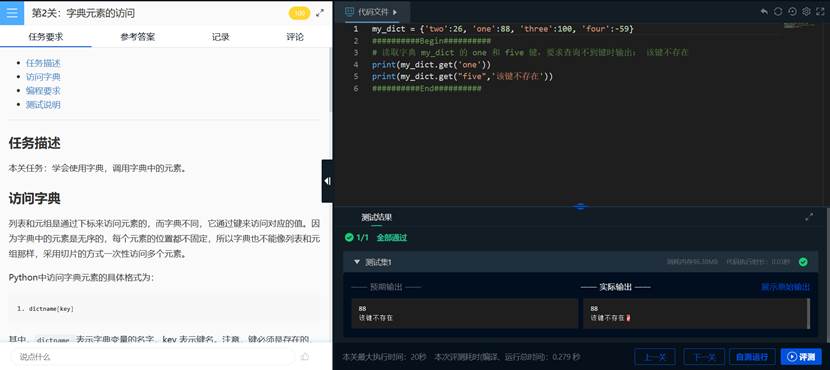
Task: Open editor settings gear icon
Action: pyautogui.click(x=806, y=12)
